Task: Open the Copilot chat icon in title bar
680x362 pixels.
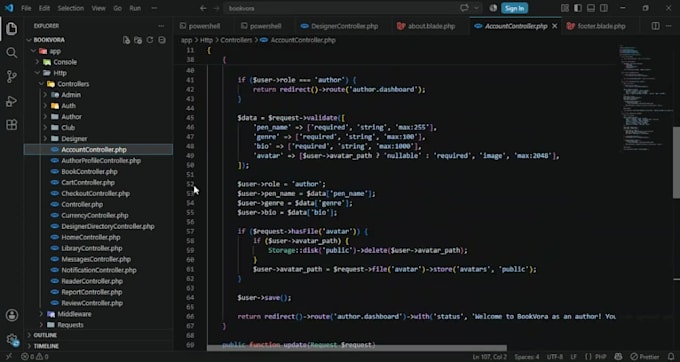Action: [x=464, y=8]
